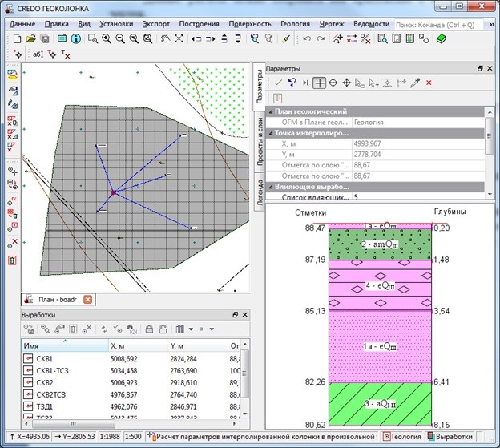This screenshot has width=500, height=448.
Task: Close the План - boadr tab
Action: (87, 300)
